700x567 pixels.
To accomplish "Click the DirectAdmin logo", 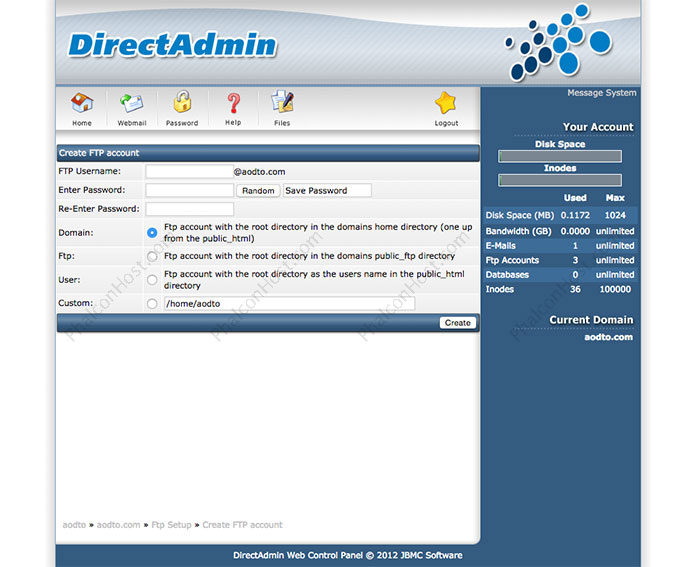I will click(172, 45).
